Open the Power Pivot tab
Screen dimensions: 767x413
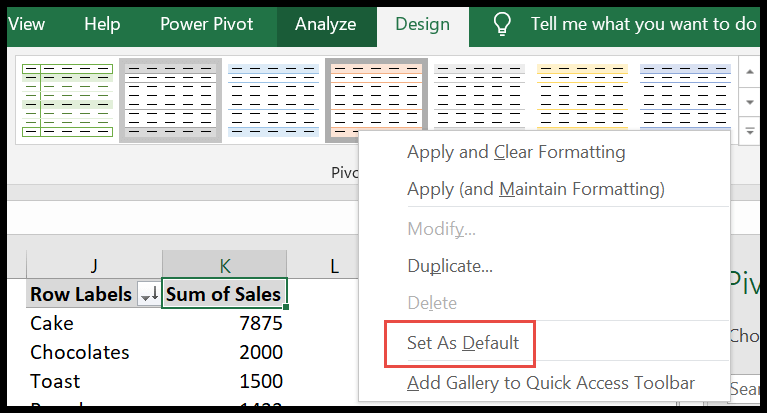206,24
